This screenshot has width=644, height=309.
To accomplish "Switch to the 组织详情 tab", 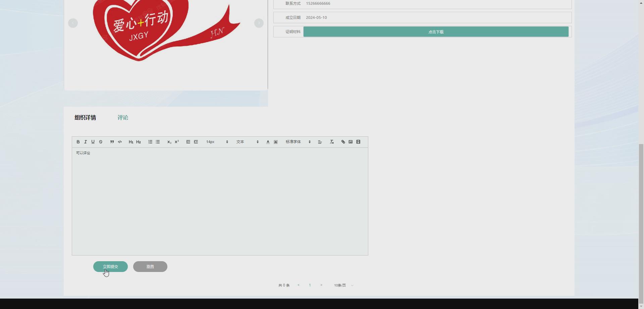I will click(85, 118).
